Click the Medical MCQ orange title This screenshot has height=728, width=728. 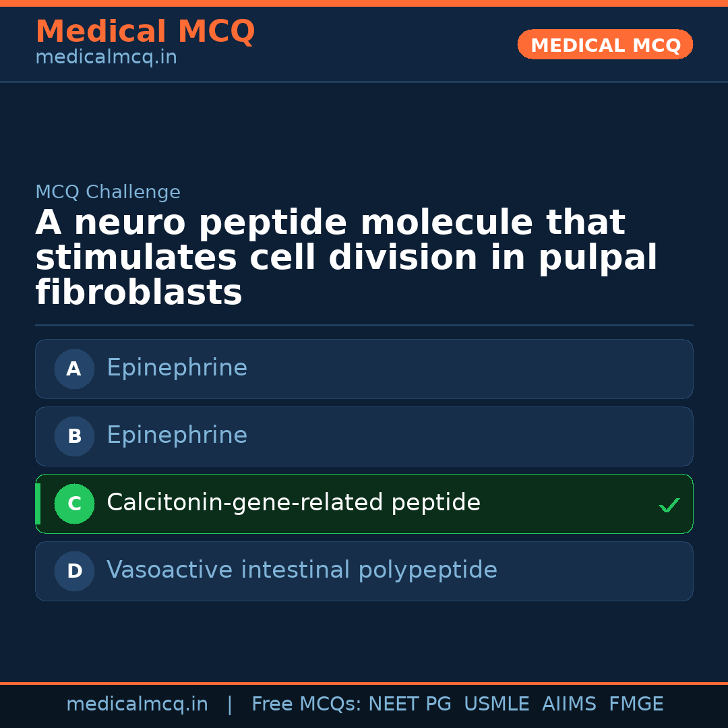click(x=145, y=32)
